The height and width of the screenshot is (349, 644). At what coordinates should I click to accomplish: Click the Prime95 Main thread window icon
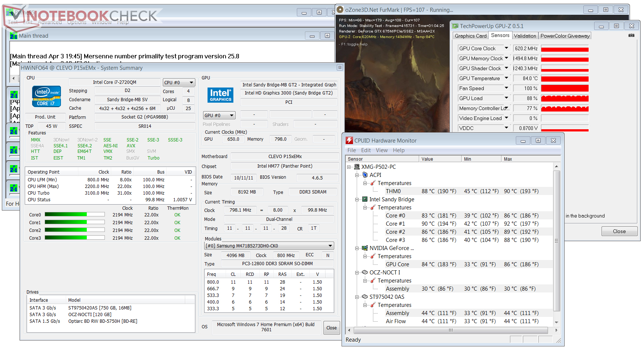(x=14, y=36)
